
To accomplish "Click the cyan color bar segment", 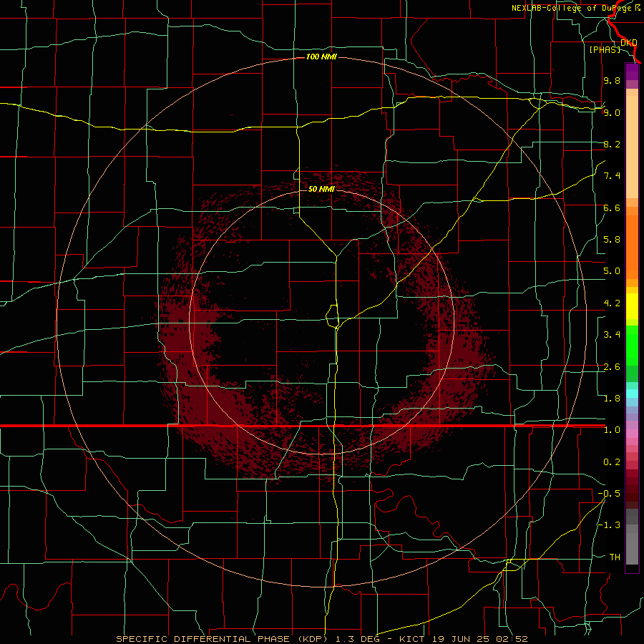I will coord(632,393).
